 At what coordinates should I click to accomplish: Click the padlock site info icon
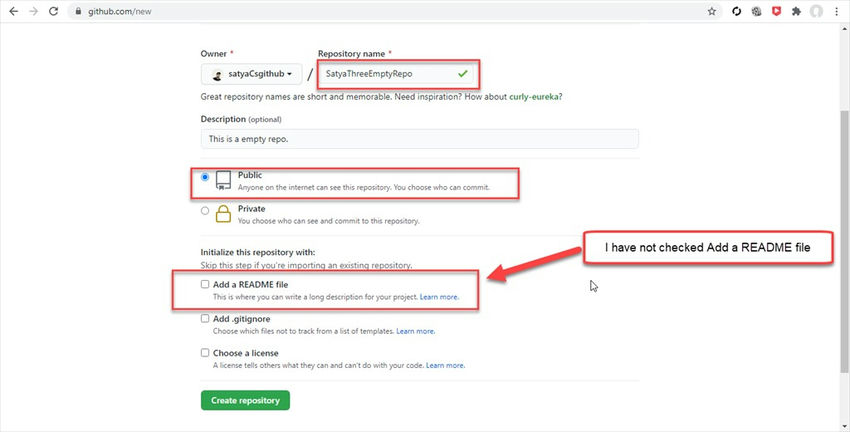click(x=78, y=12)
